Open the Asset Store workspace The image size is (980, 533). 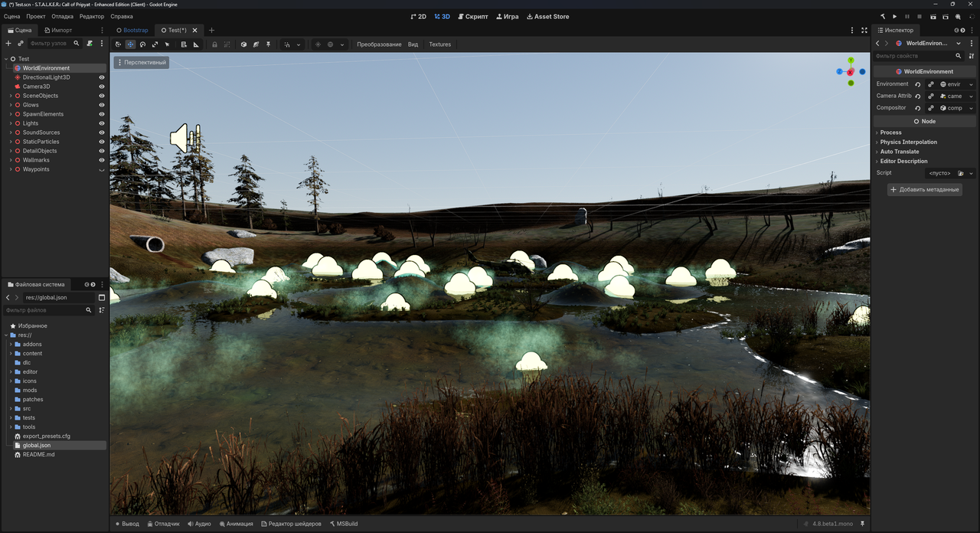point(547,16)
